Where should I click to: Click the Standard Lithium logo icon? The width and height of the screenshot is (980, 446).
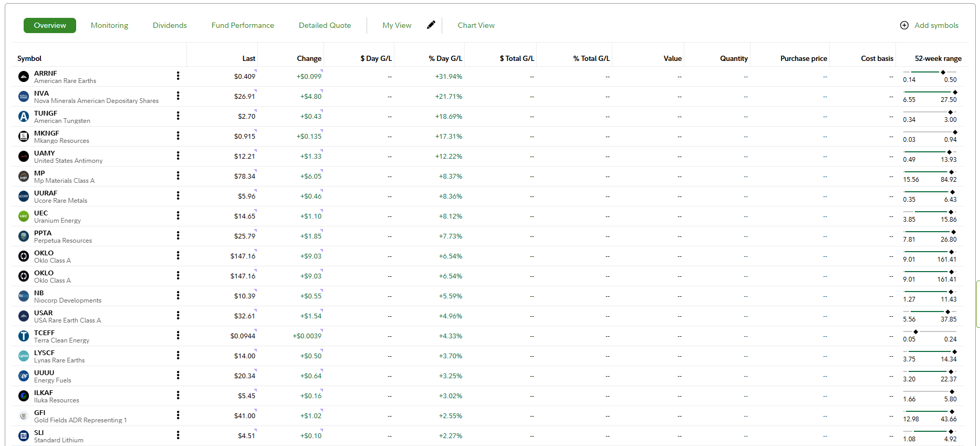point(24,436)
